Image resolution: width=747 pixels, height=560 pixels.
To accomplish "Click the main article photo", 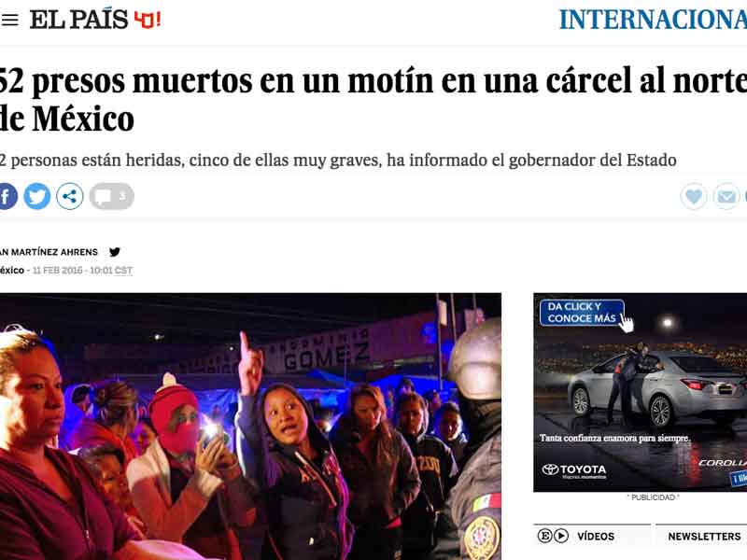I will click(250, 427).
